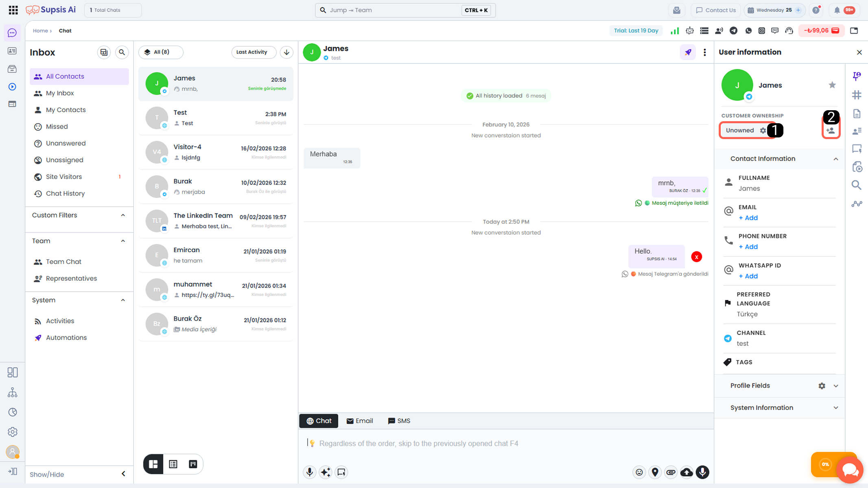Open the organization tree icon in sidebar
Screen dimensions: 868x488
pos(13,392)
